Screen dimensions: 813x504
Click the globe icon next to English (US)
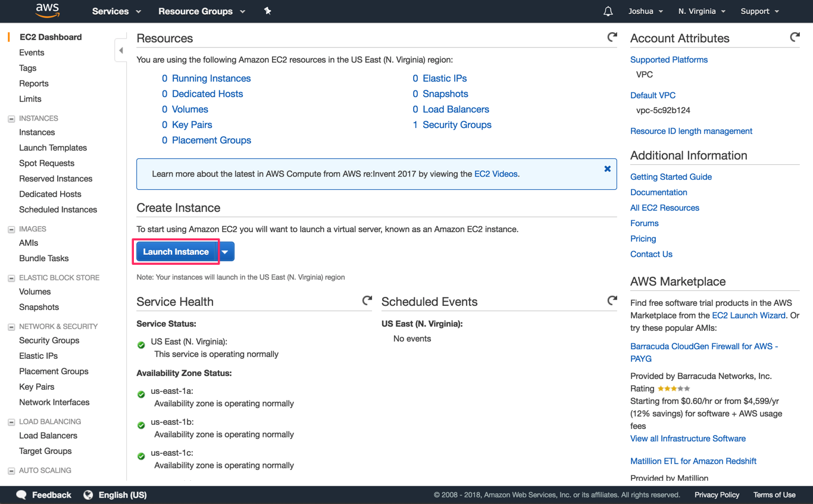88,494
